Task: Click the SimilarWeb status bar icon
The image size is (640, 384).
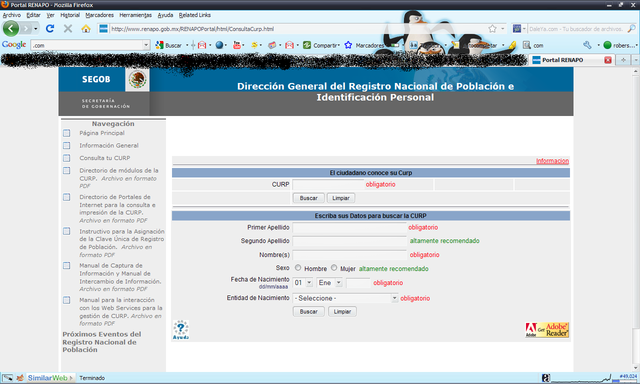Action: pyautogui.click(x=47, y=378)
